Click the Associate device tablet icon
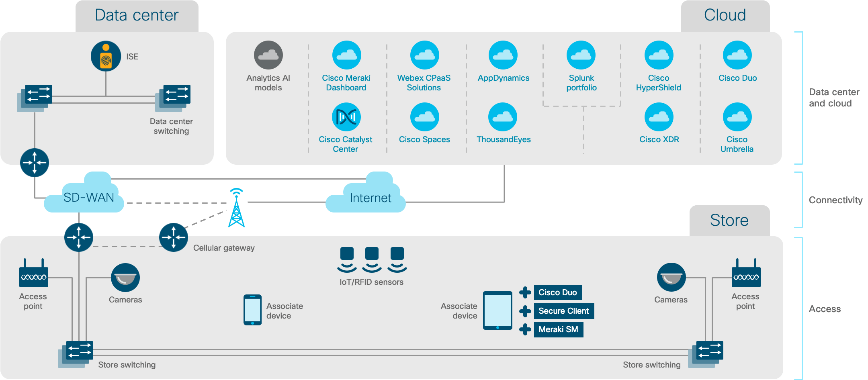This screenshot has height=380, width=868. pyautogui.click(x=497, y=311)
